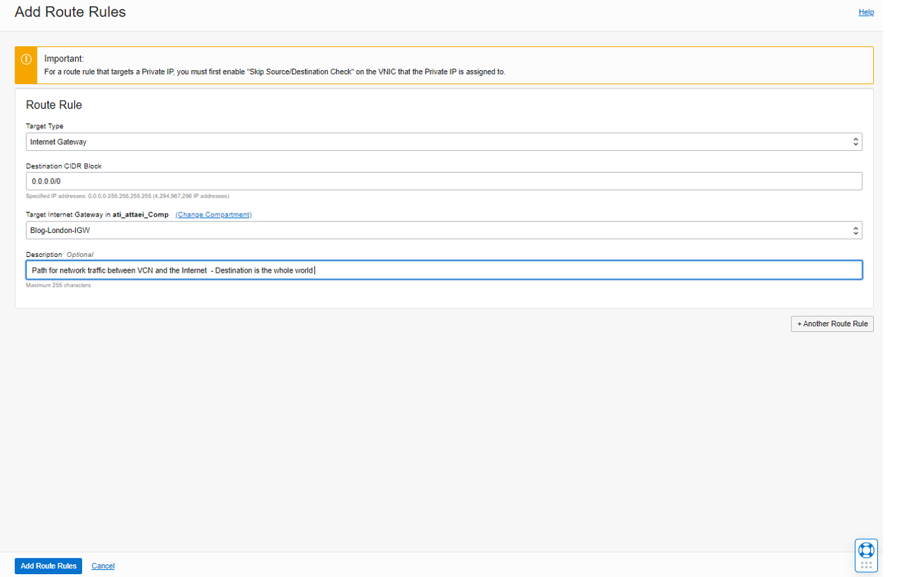Click the 'Specified IP addresses' hint text
Image resolution: width=924 pixels, height=577 pixels.
(127, 196)
